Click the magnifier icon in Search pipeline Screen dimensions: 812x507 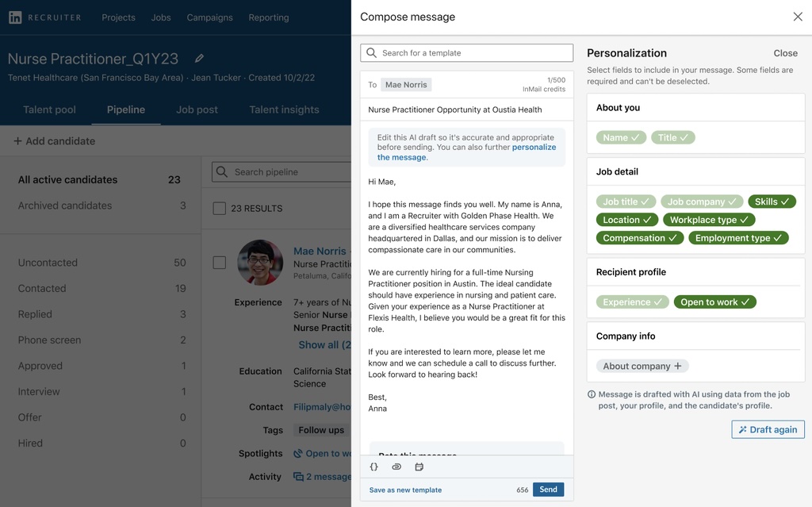pyautogui.click(x=222, y=171)
